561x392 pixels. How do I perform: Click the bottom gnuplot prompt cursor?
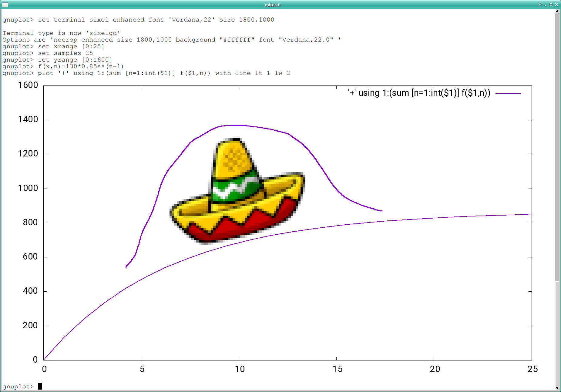coord(40,386)
